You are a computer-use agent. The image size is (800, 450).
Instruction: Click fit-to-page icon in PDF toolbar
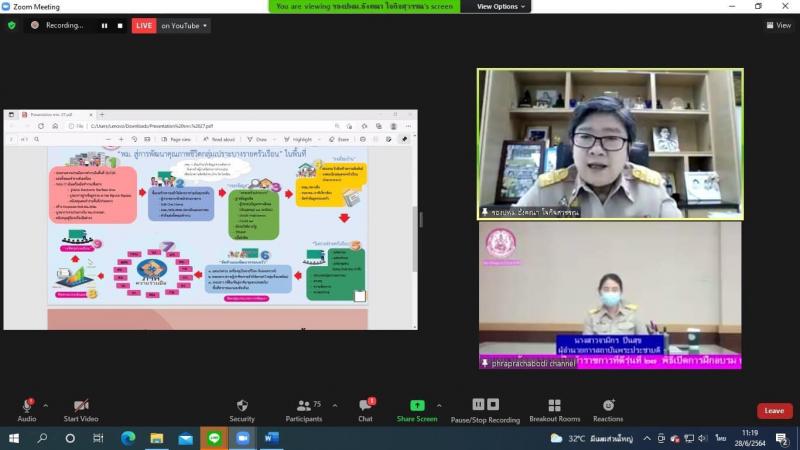(147, 139)
